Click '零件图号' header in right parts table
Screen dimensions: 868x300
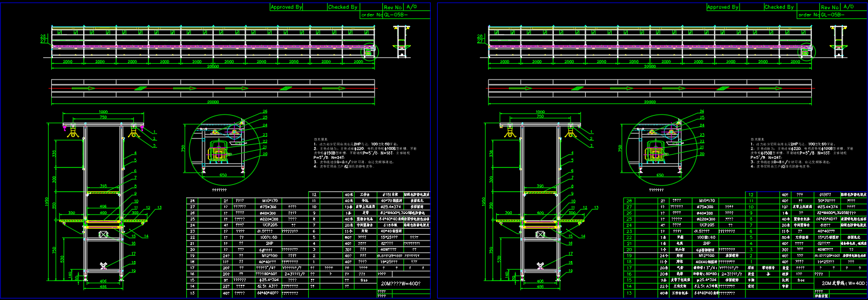coord(768,268)
